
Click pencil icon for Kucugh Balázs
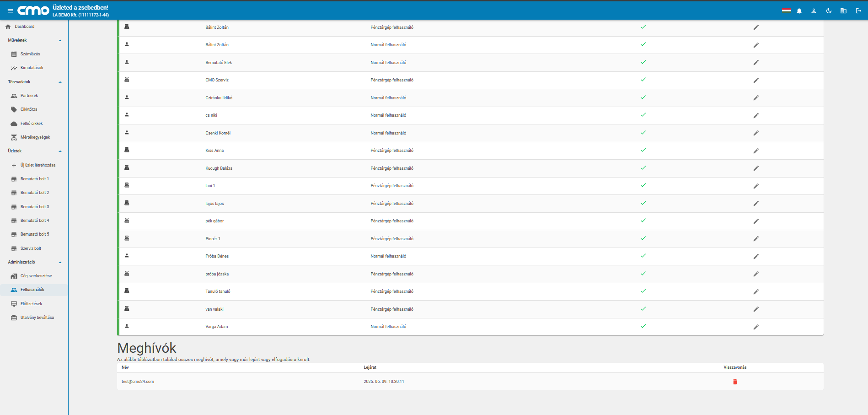tap(756, 168)
